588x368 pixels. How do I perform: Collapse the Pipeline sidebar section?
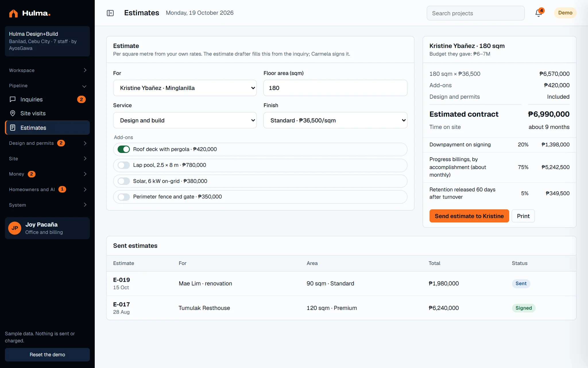47,86
